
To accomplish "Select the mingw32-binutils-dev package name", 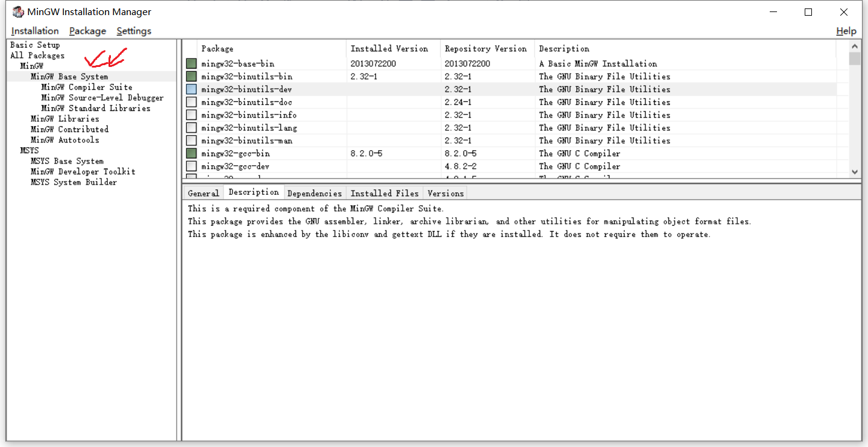I will coord(247,89).
